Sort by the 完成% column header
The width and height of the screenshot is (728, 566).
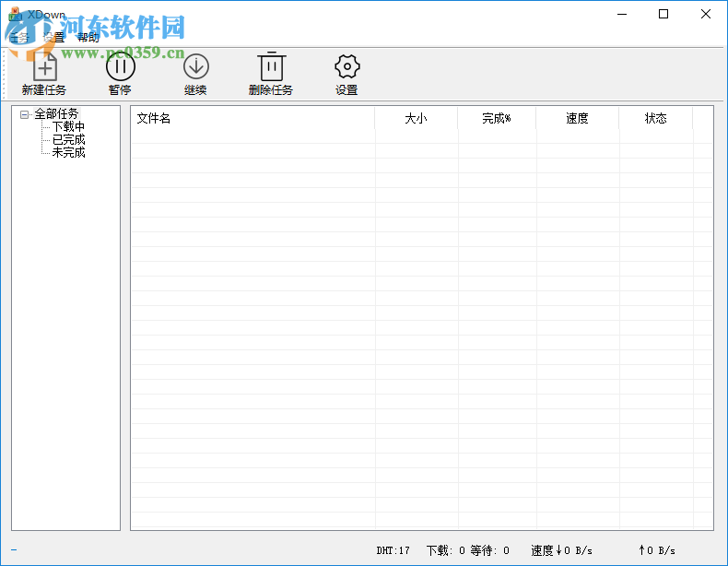497,118
